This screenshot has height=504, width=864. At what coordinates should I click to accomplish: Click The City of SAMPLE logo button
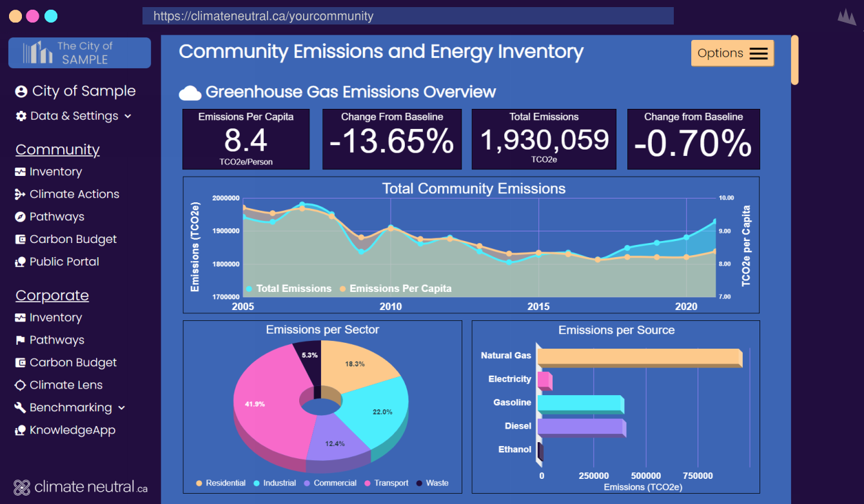coord(79,53)
